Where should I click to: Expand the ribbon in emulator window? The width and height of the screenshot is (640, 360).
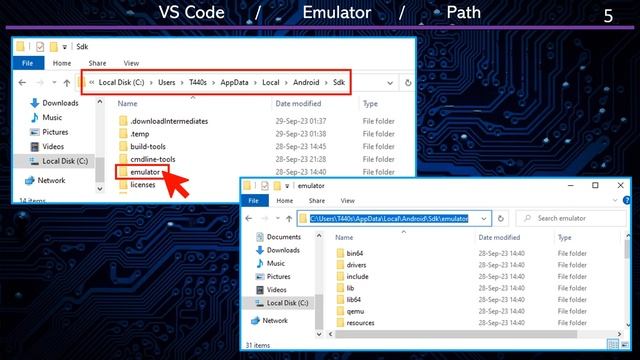pos(615,200)
